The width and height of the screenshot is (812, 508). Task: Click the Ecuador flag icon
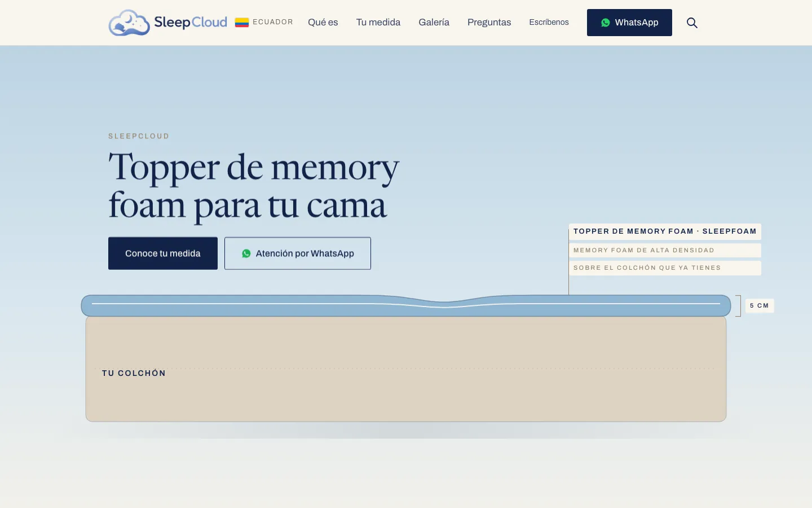[242, 23]
